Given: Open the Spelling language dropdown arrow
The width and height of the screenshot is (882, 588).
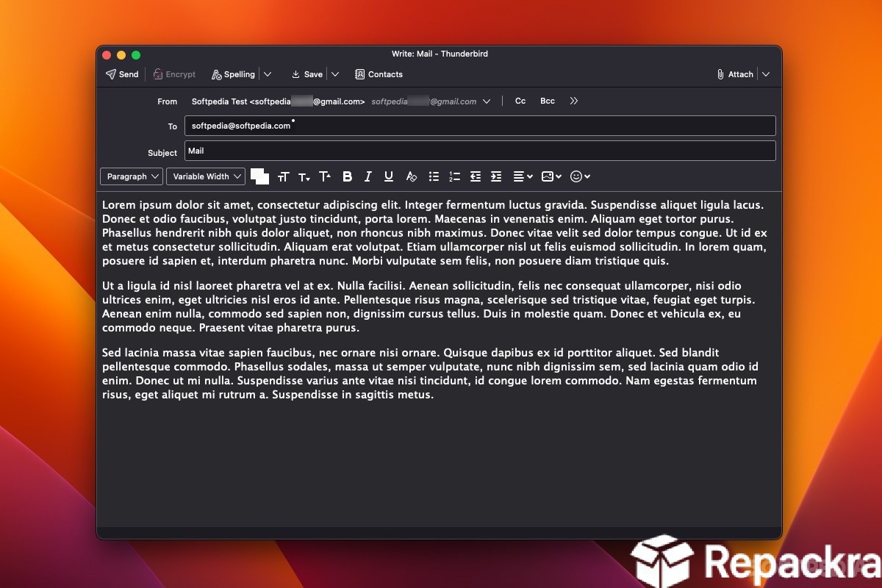Looking at the screenshot, I should click(268, 74).
